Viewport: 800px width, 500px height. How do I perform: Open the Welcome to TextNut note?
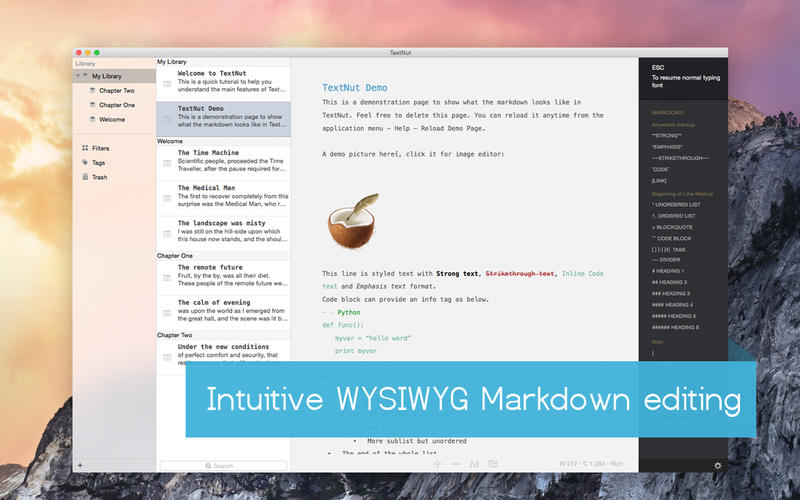(x=223, y=84)
